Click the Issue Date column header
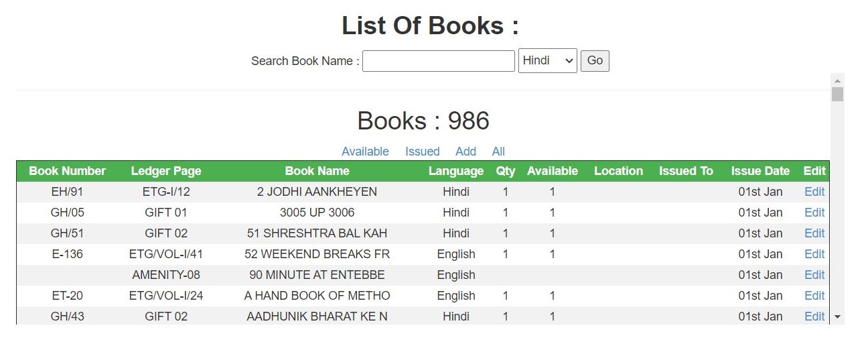868x344 pixels. (760, 171)
